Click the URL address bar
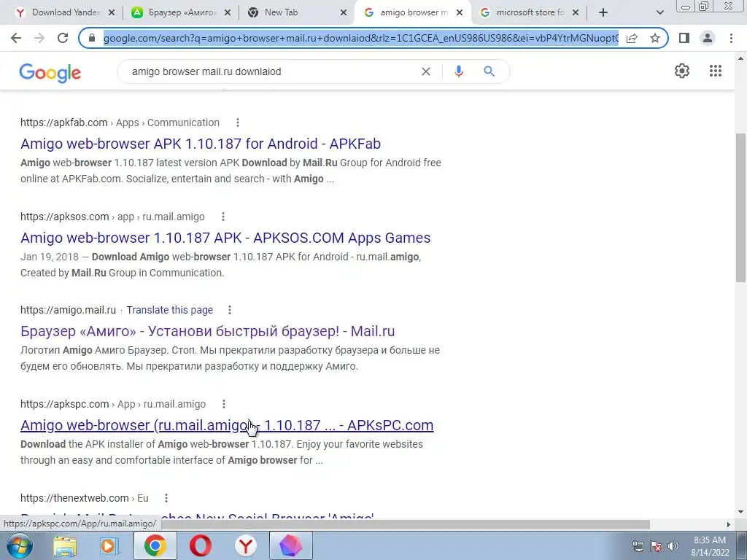 pos(360,38)
